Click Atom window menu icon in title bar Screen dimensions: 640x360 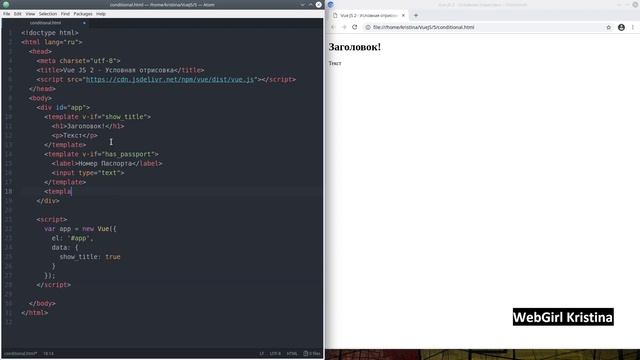coord(6,5)
